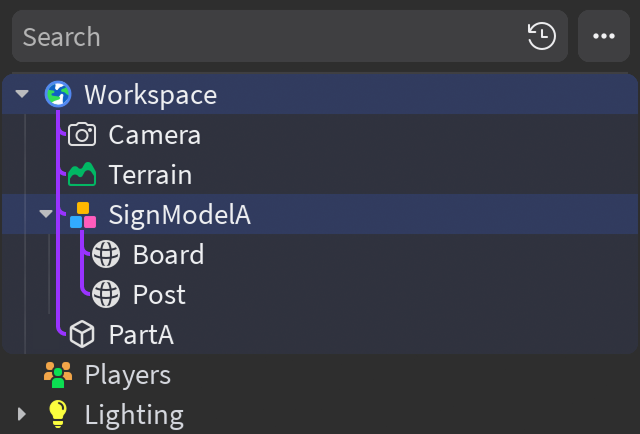Click the Board mesh icon
This screenshot has width=640, height=434.
(x=106, y=255)
